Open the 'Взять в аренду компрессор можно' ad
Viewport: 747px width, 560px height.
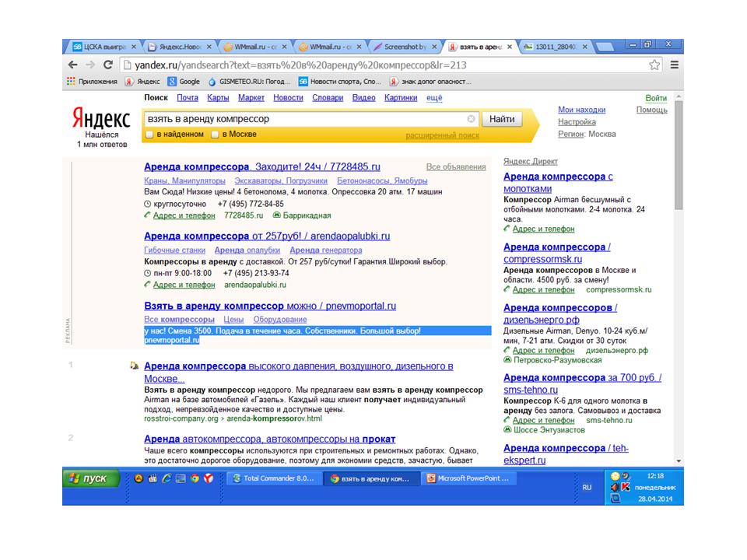click(x=270, y=306)
